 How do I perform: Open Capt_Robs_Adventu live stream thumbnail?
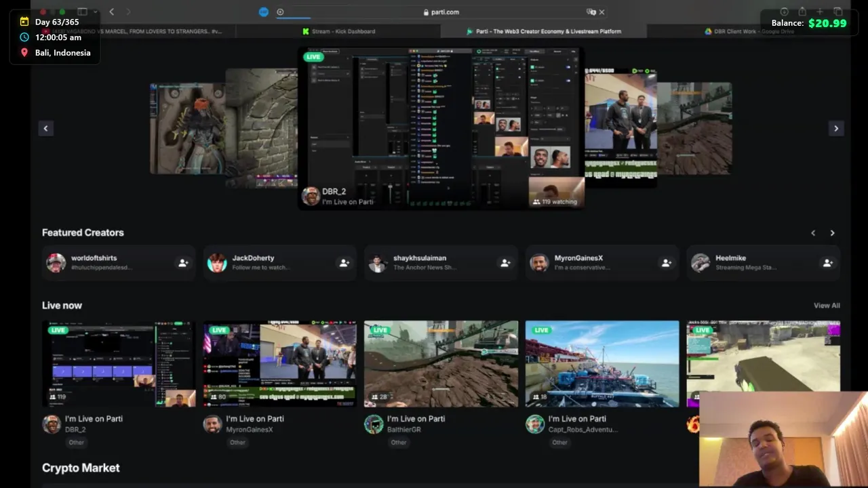(602, 364)
